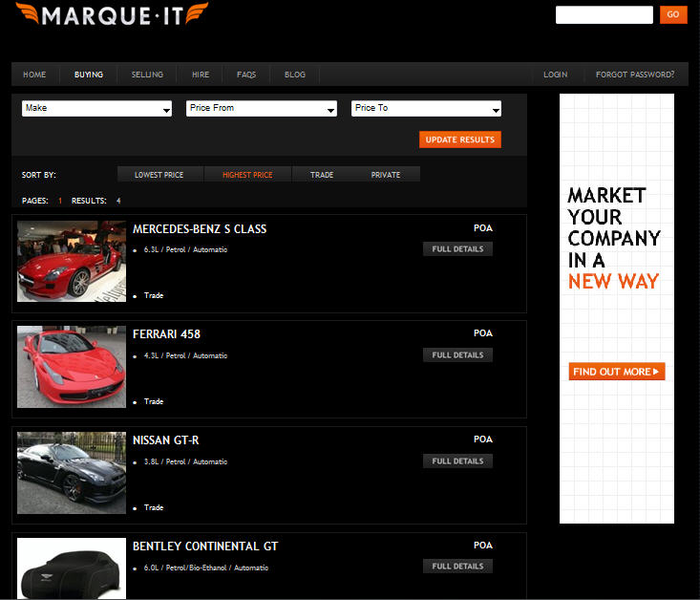Sort listings by Highest Price
The image size is (700, 600).
[247, 175]
